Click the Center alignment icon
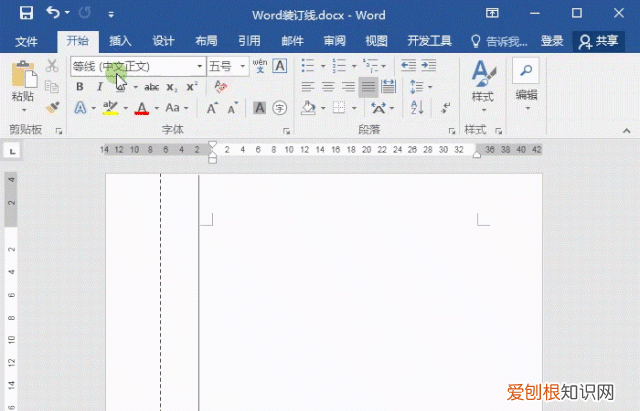Image resolution: width=640 pixels, height=411 pixels. click(x=328, y=87)
